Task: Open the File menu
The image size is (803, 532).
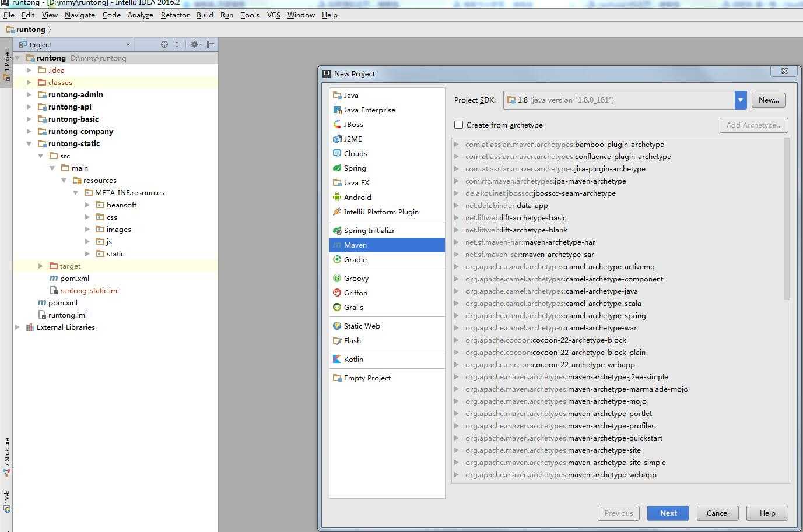Action: point(9,15)
